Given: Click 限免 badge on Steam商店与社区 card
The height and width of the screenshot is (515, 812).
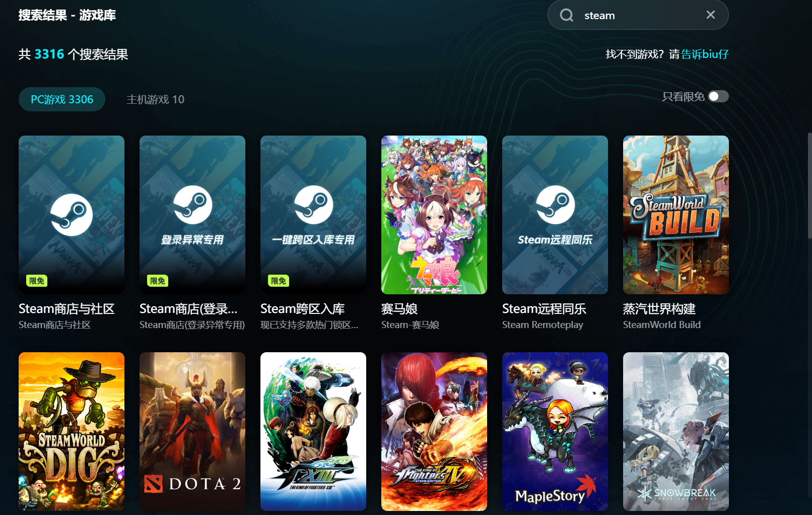Looking at the screenshot, I should (37, 281).
